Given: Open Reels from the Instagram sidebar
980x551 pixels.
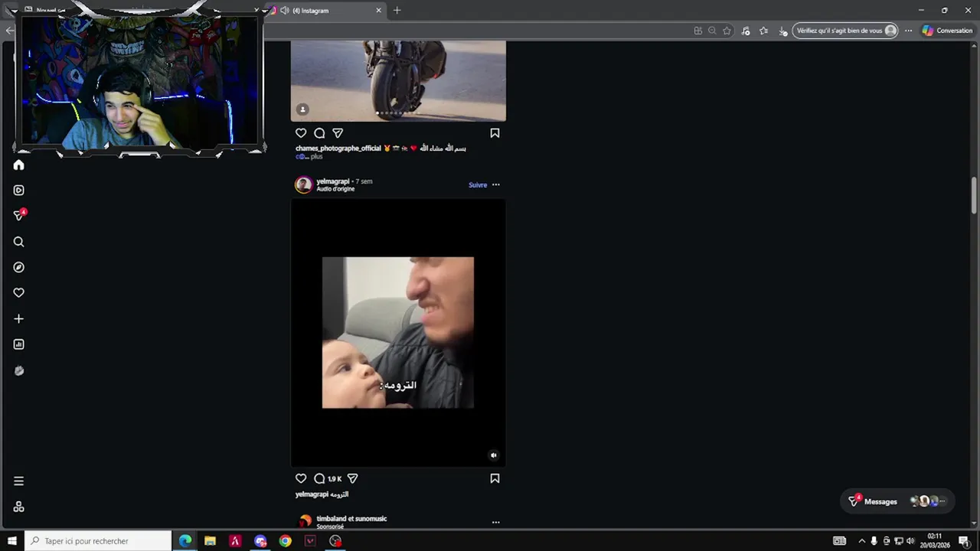Looking at the screenshot, I should 19,191.
